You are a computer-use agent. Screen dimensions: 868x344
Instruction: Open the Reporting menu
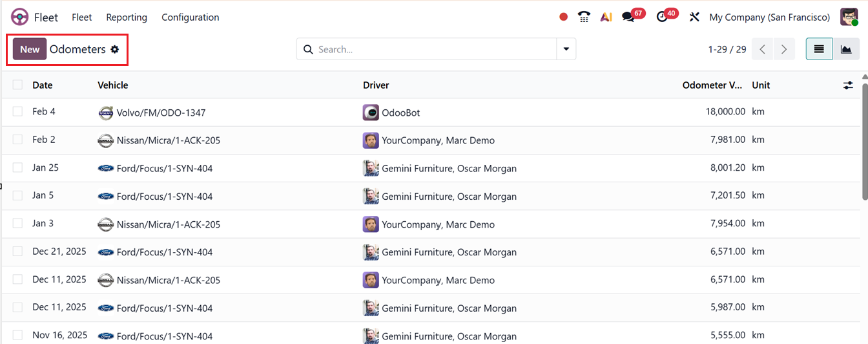[x=127, y=17]
